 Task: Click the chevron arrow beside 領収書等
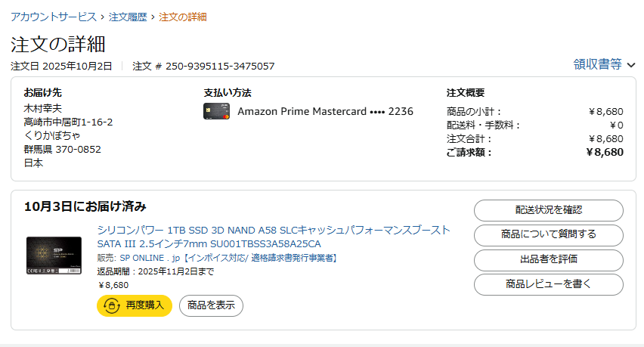click(631, 65)
